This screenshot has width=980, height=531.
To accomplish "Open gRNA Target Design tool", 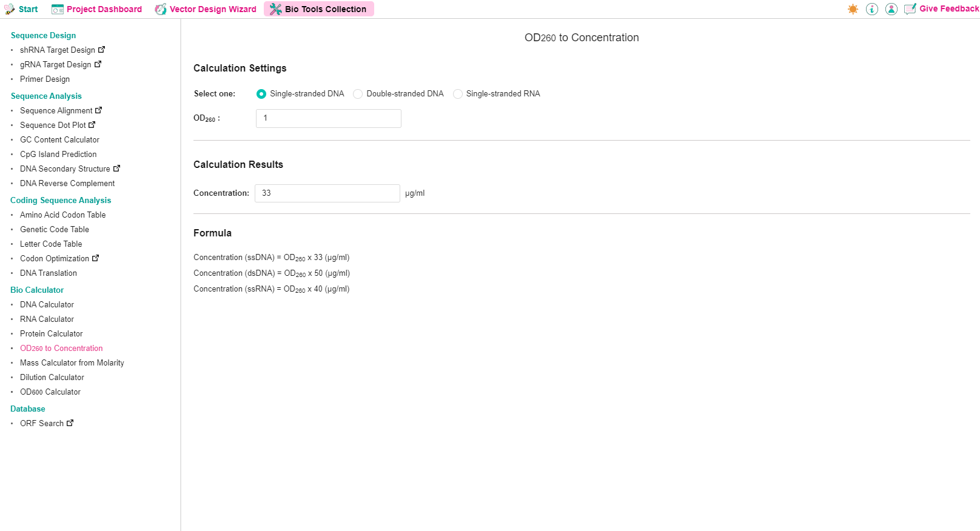I will click(56, 64).
